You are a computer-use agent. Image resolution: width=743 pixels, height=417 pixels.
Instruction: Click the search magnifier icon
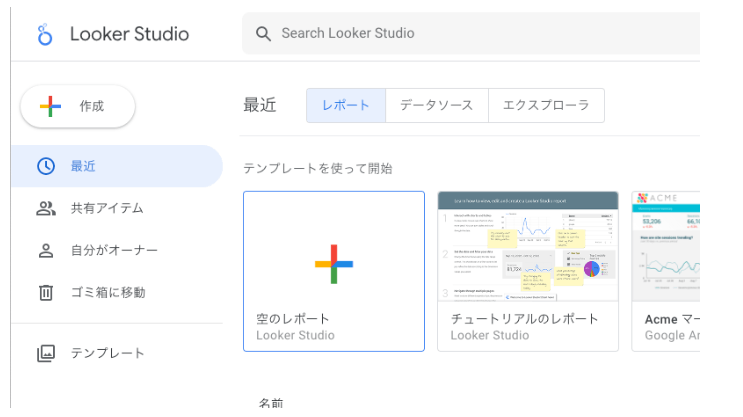[x=263, y=34]
